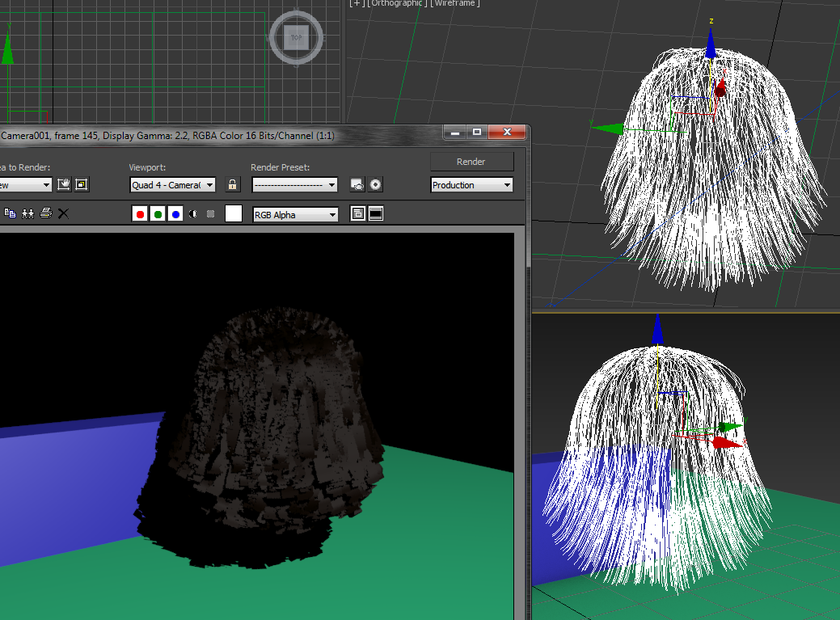Open Environment and Effects dialog icon

[375, 185]
